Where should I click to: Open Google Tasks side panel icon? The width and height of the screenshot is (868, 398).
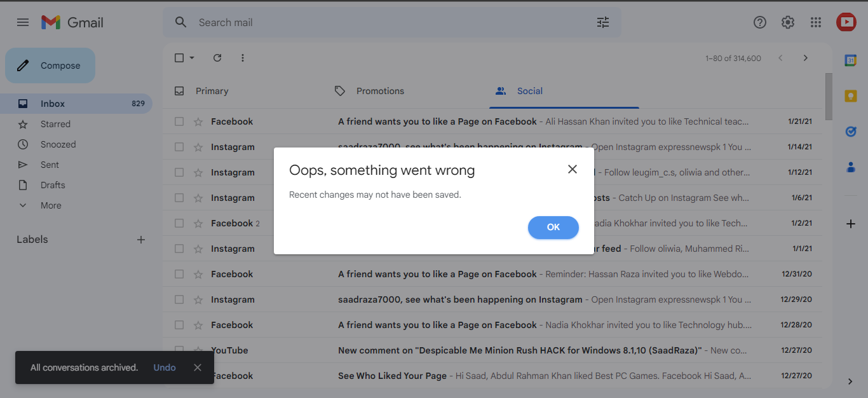coord(850,132)
